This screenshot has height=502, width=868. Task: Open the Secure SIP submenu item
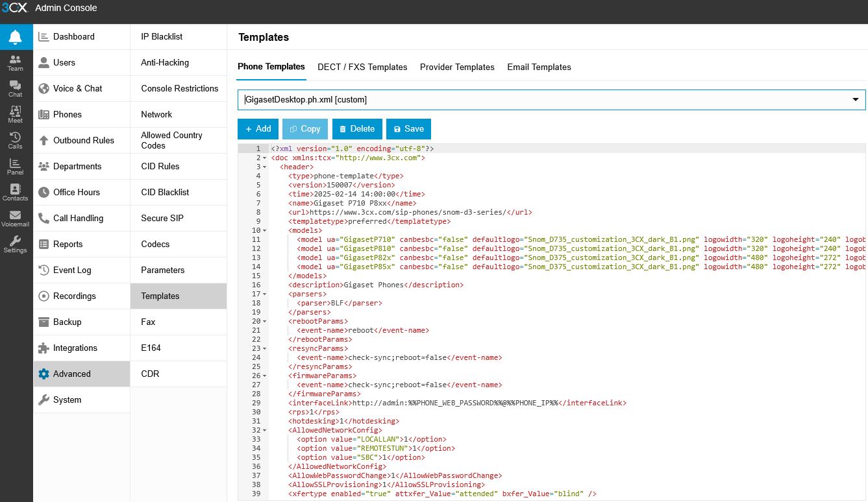[179, 219]
